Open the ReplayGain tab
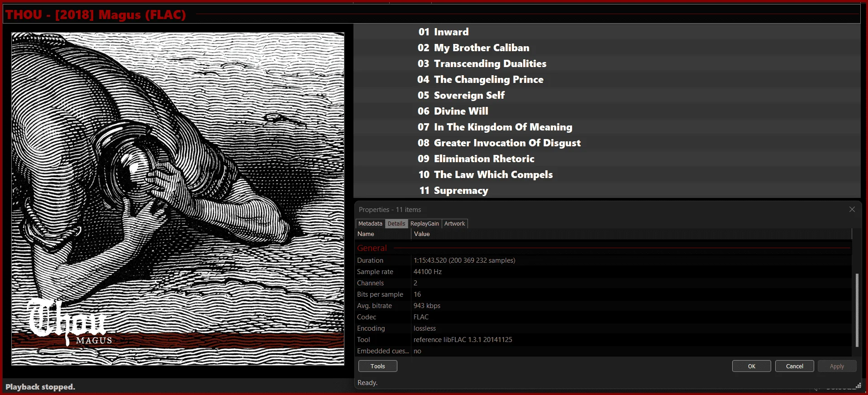The image size is (868, 395). [x=424, y=224]
